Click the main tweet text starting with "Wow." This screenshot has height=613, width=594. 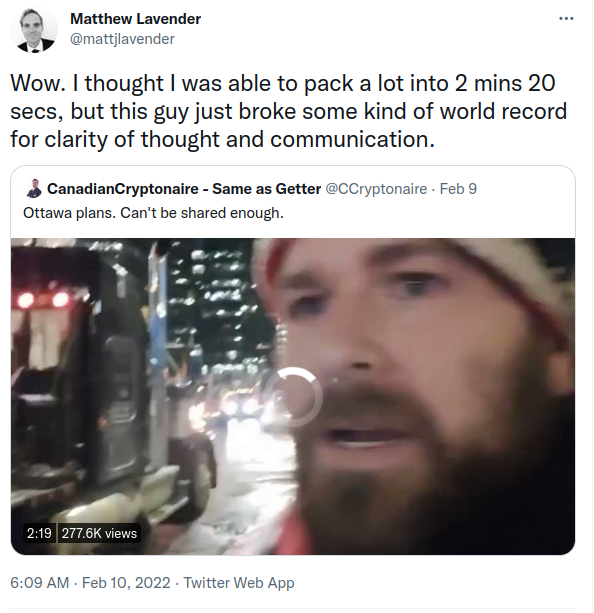pos(289,111)
